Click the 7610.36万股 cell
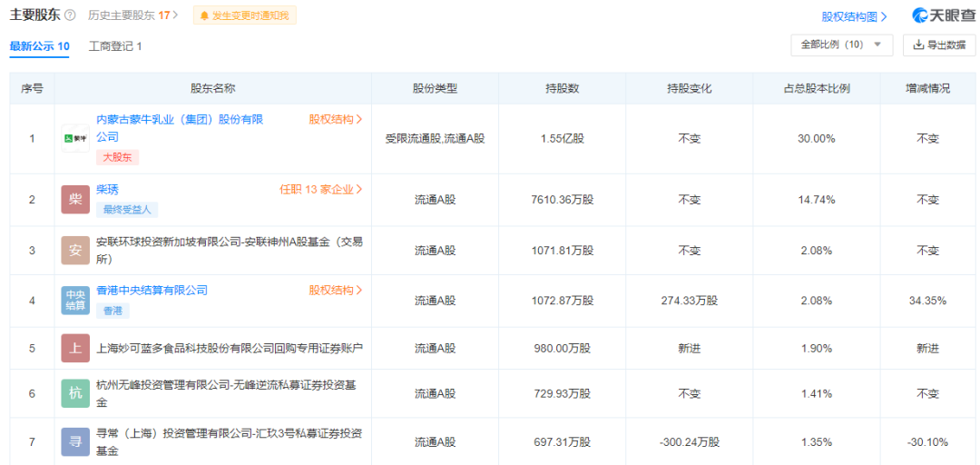The width and height of the screenshot is (980, 465). coord(563,201)
